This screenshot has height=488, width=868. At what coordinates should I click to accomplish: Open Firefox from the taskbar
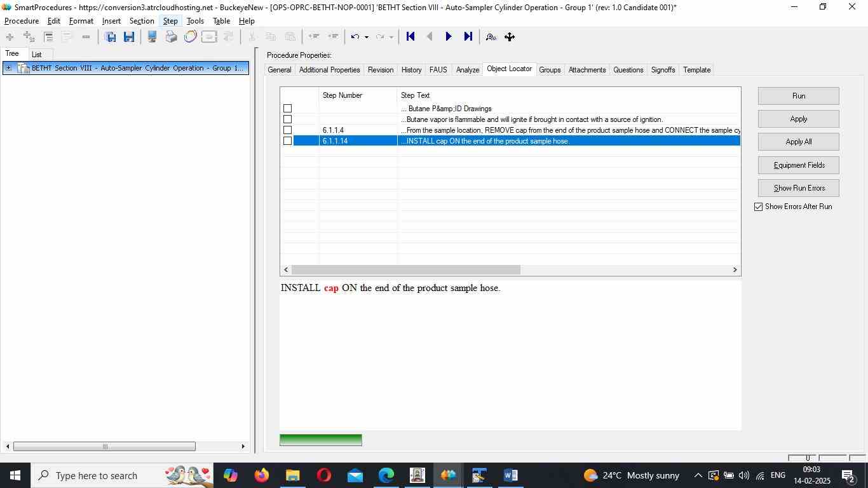click(x=261, y=475)
